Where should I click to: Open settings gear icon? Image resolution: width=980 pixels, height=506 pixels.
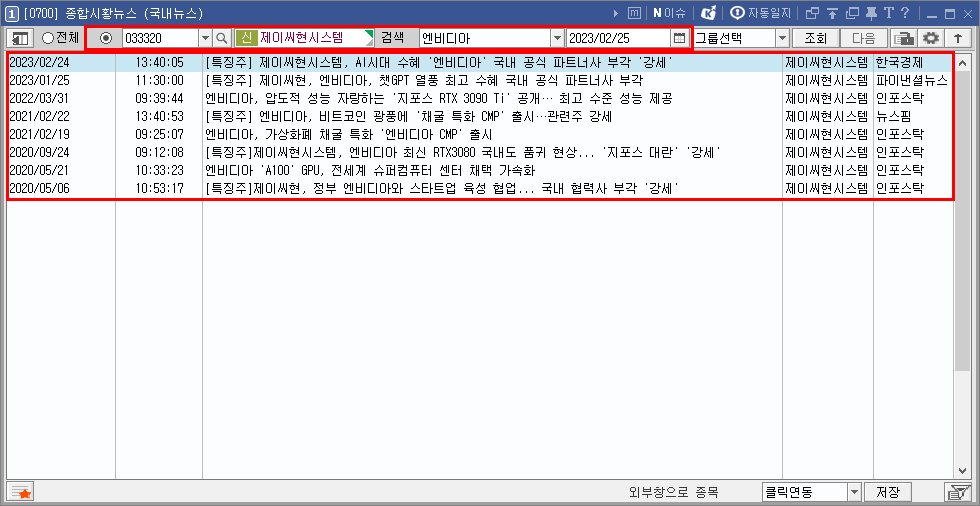point(931,38)
